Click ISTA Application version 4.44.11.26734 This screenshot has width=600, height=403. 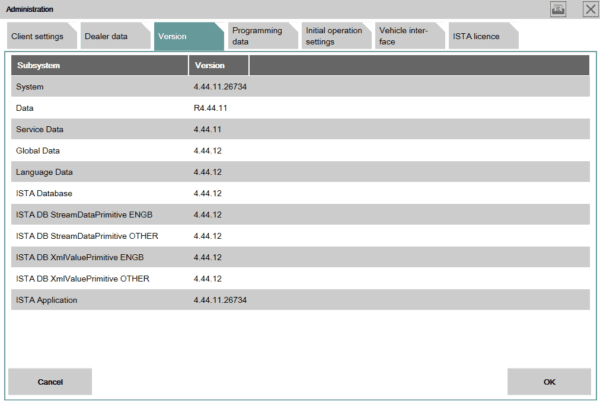[x=220, y=300]
